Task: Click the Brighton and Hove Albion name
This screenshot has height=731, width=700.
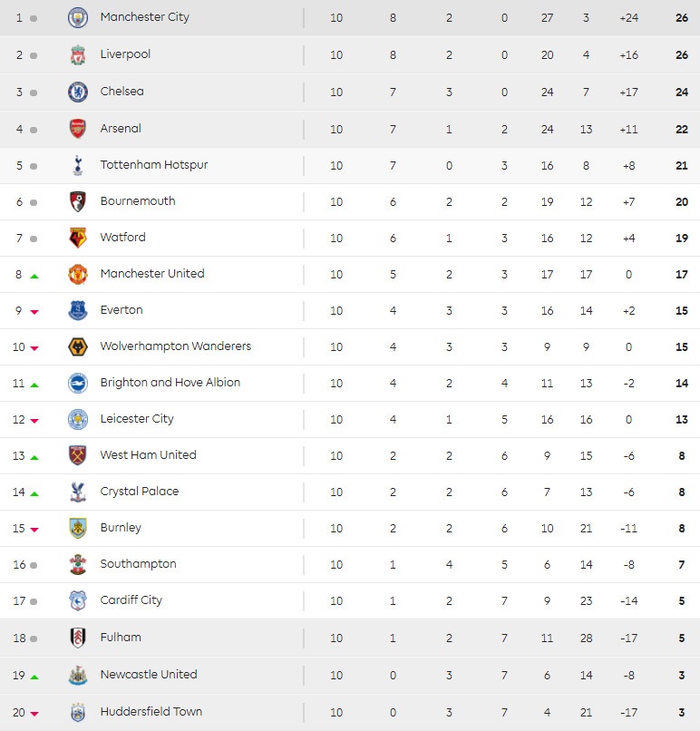Action: click(x=170, y=383)
